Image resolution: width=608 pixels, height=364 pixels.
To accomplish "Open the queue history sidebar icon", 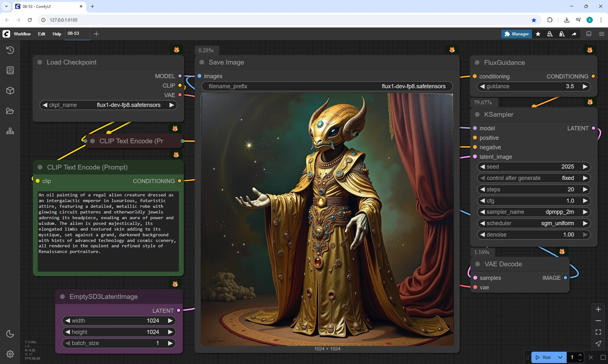I will coord(10,50).
